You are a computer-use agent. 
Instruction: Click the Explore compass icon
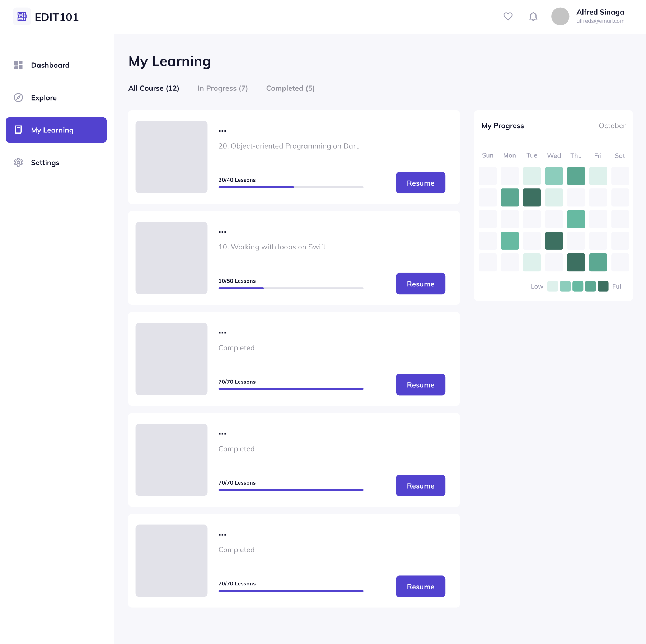(18, 98)
